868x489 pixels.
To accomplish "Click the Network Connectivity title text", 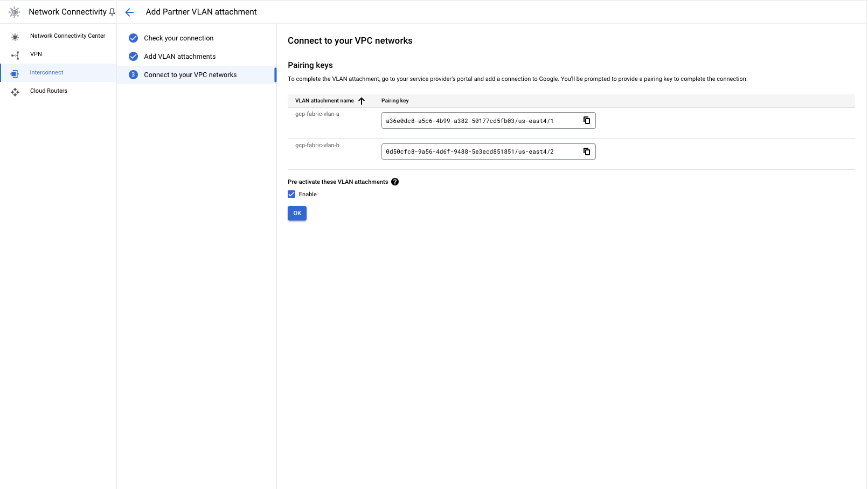I will [67, 12].
